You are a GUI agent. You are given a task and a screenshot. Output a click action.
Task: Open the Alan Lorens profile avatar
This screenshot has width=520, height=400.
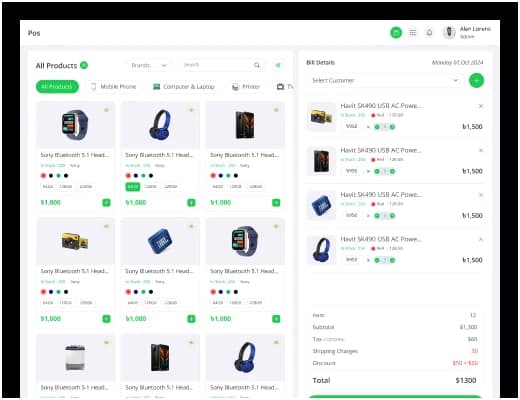point(449,33)
